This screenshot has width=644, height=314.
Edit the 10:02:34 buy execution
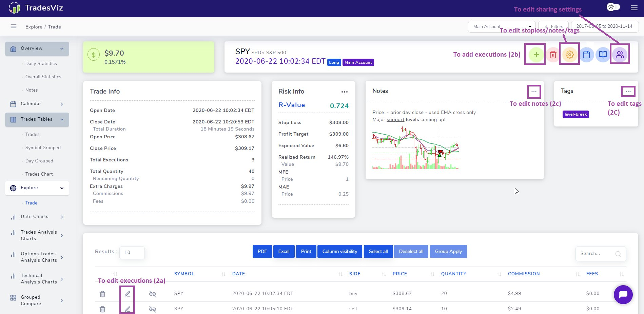pos(128,294)
